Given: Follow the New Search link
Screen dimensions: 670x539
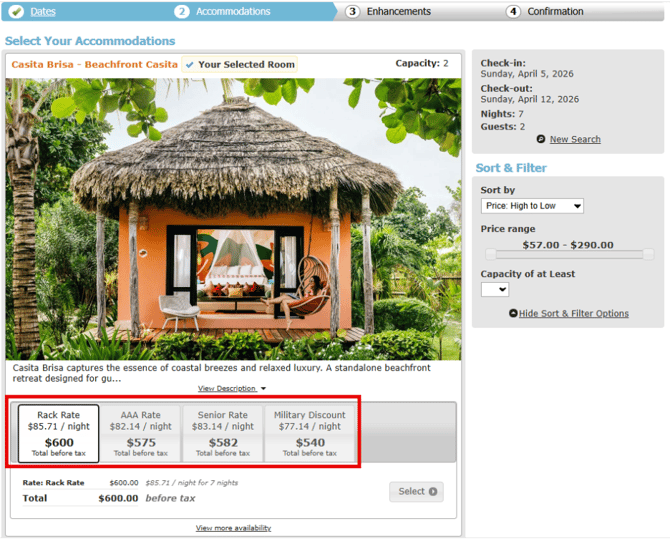Looking at the screenshot, I should pyautogui.click(x=575, y=140).
